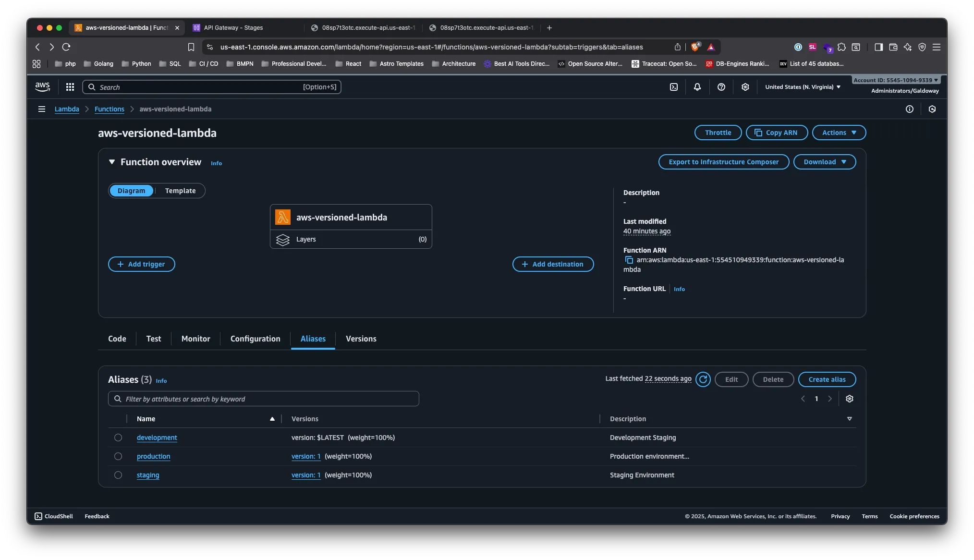The image size is (974, 560).
Task: Click the help question mark icon
Action: [x=721, y=87]
